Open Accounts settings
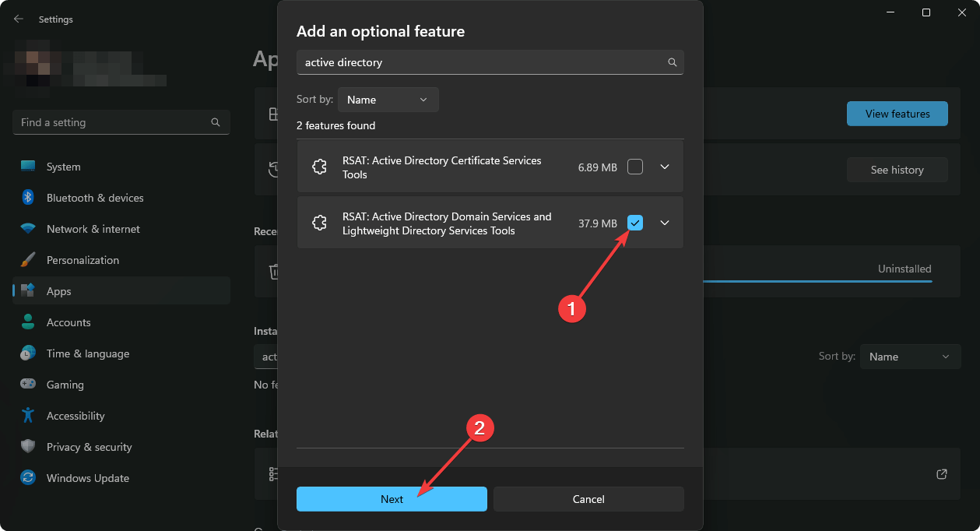980x531 pixels. point(121,322)
